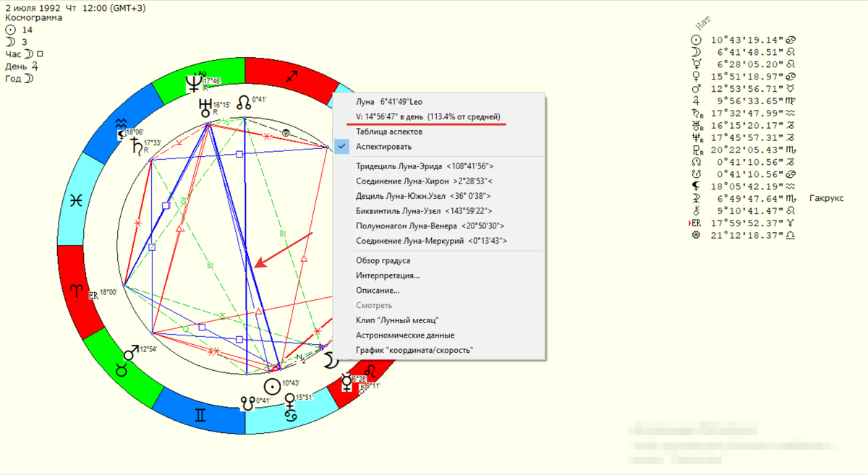
Task: Click the Uranus glyph at 16°15'
Action: [205, 109]
